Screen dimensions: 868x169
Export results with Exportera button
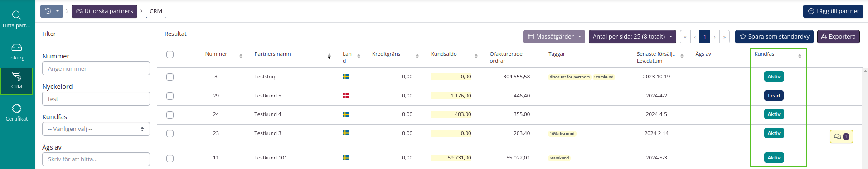point(839,37)
